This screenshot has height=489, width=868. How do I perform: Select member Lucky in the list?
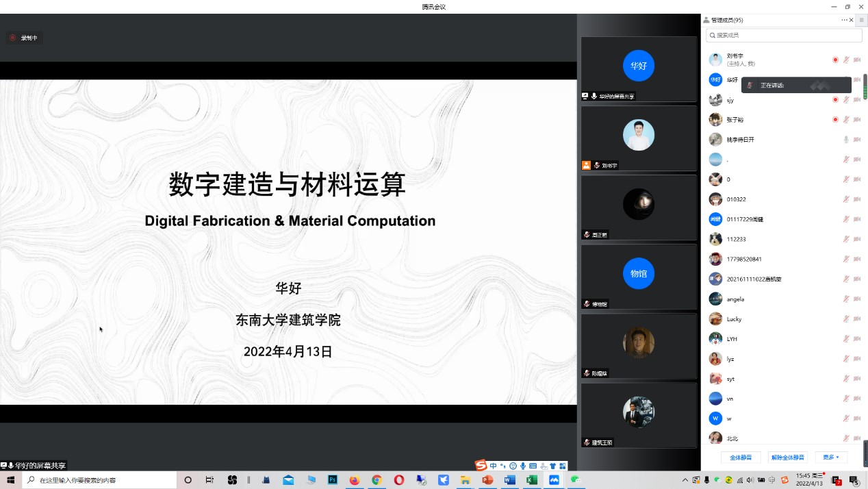(x=734, y=319)
